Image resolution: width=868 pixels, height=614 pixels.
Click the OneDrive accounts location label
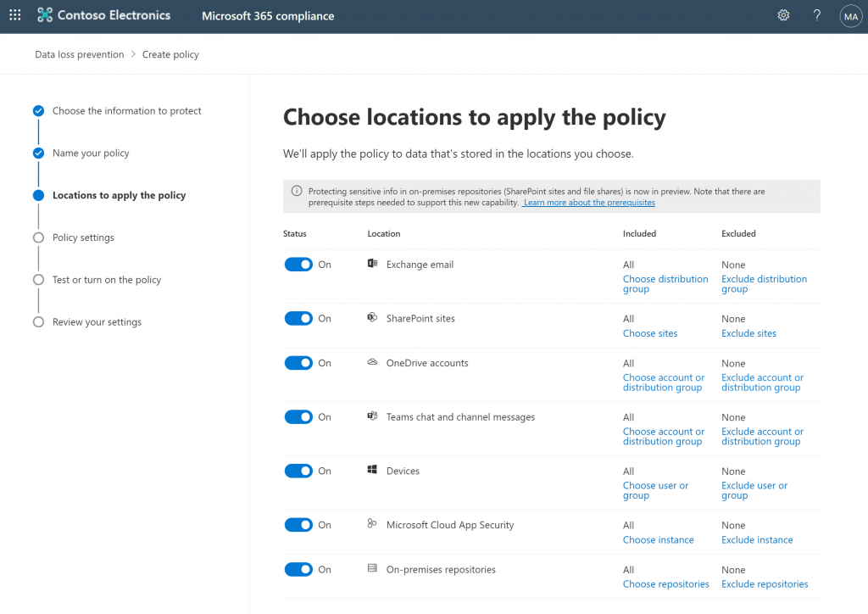427,363
